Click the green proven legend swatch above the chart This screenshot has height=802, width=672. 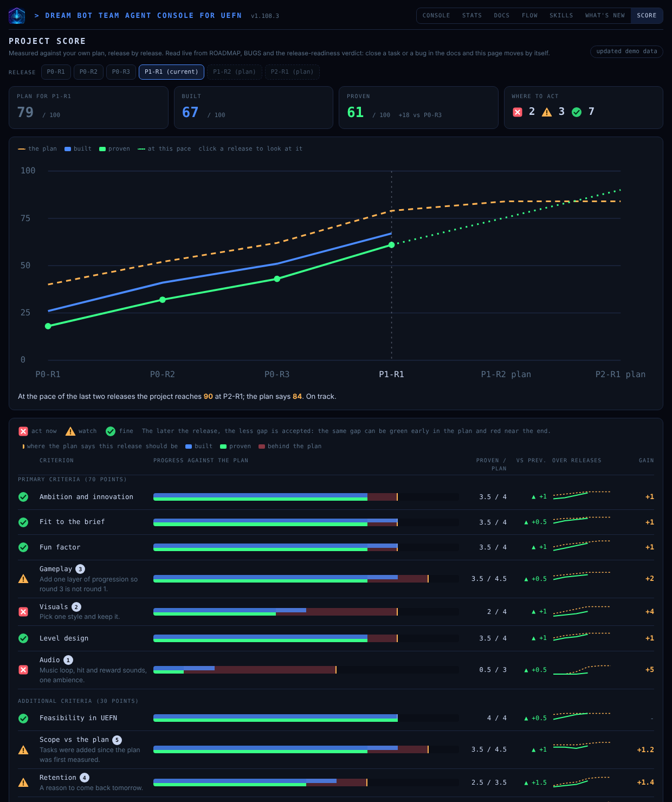[102, 149]
